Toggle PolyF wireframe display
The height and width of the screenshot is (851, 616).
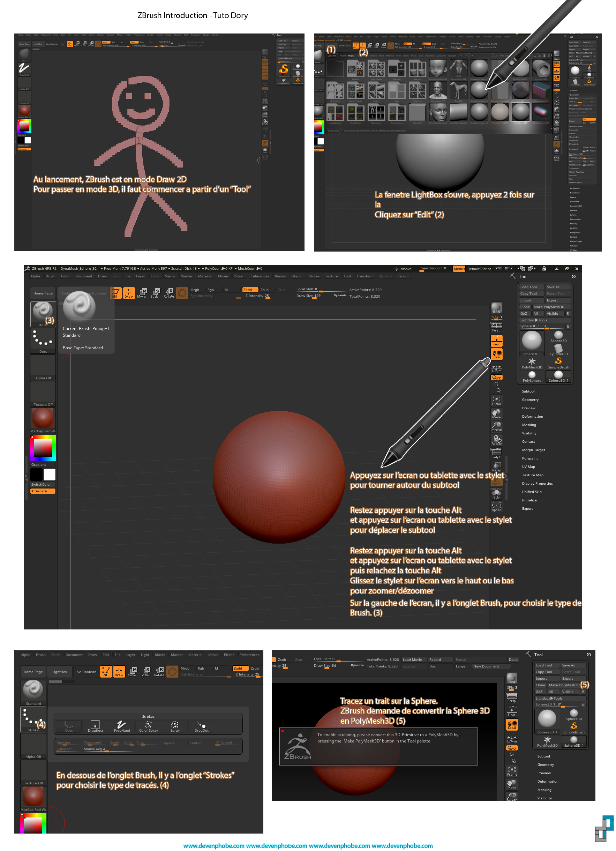tap(496, 453)
